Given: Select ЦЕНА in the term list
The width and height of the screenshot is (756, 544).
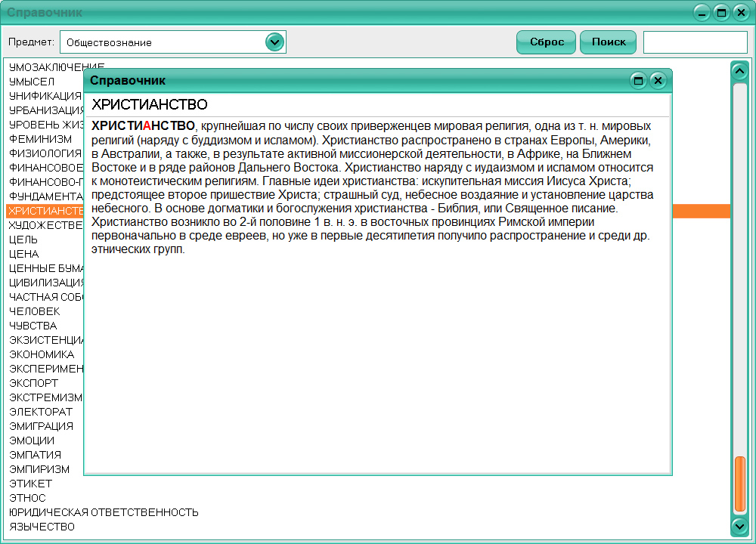Looking at the screenshot, I should [24, 254].
